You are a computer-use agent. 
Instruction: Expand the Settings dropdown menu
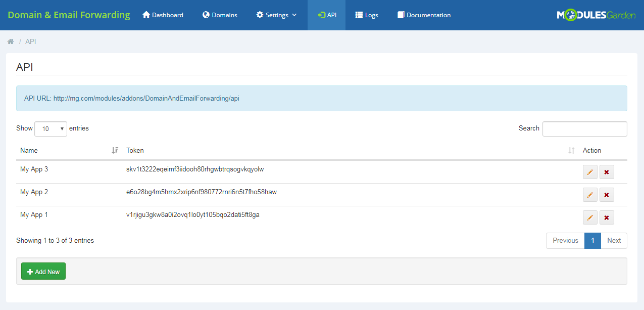276,15
